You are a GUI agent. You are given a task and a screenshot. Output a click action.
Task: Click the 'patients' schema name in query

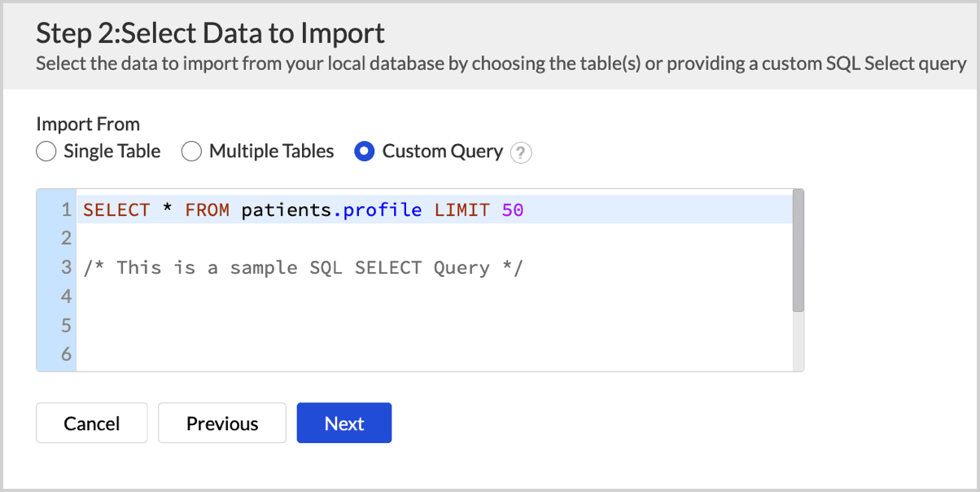click(287, 210)
